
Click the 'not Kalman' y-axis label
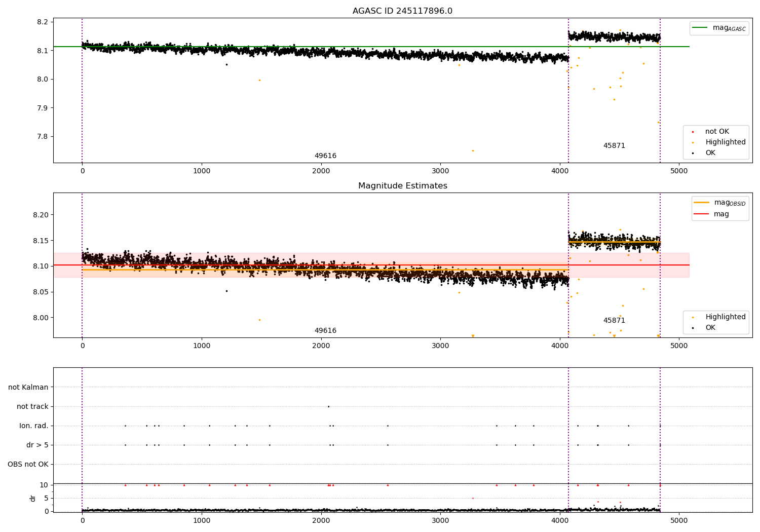point(28,387)
